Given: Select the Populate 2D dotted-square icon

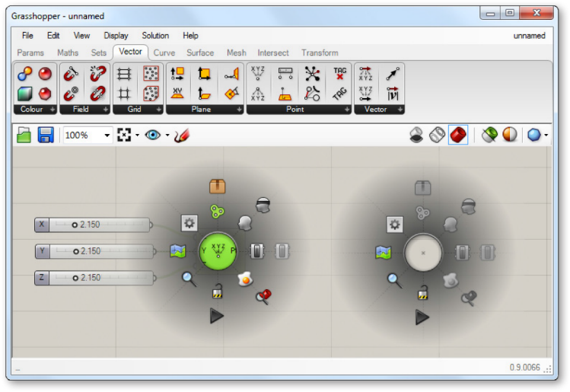Looking at the screenshot, I should pos(151,74).
